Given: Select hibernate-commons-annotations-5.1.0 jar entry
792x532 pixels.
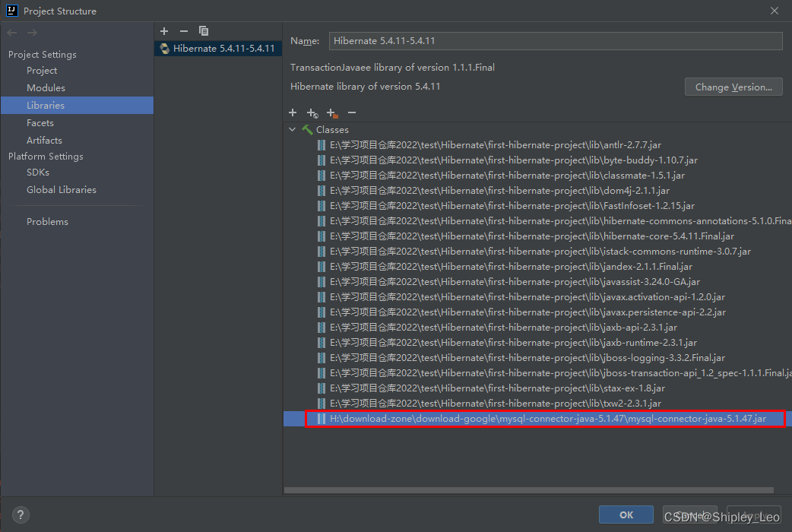Looking at the screenshot, I should (x=560, y=221).
